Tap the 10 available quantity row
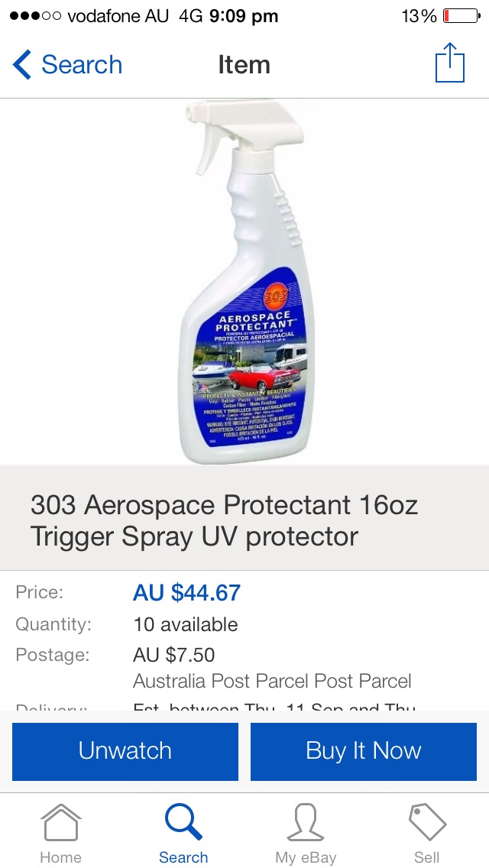489x868 pixels. 244,624
